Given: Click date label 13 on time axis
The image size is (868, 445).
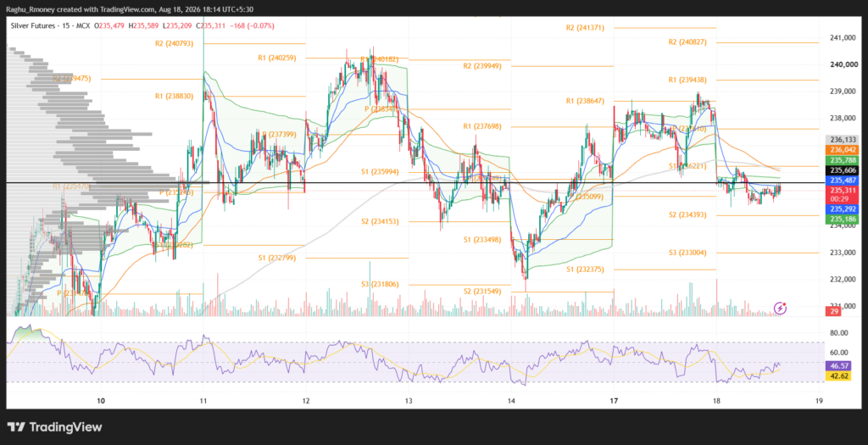Looking at the screenshot, I should click(x=409, y=400).
